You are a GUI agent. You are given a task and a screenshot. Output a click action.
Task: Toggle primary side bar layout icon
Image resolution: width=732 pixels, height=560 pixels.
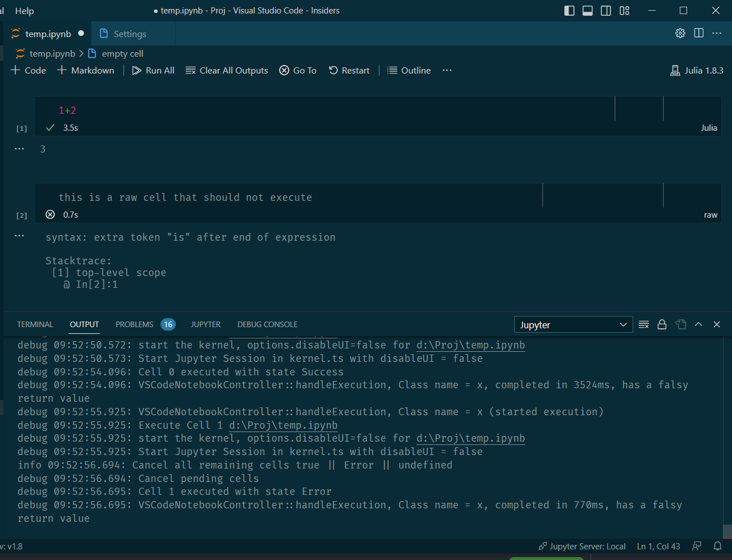[569, 11]
